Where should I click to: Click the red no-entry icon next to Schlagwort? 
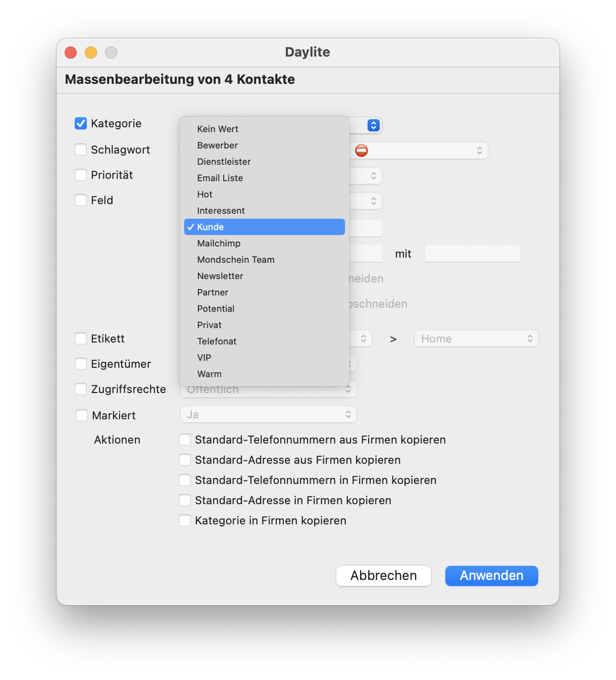tap(362, 151)
